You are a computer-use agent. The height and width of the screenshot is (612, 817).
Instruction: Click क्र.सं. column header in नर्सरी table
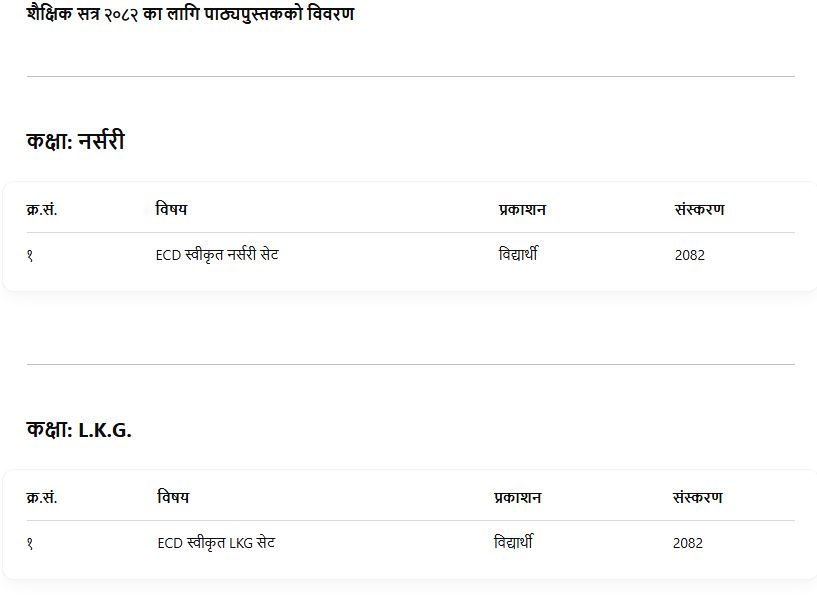point(42,210)
